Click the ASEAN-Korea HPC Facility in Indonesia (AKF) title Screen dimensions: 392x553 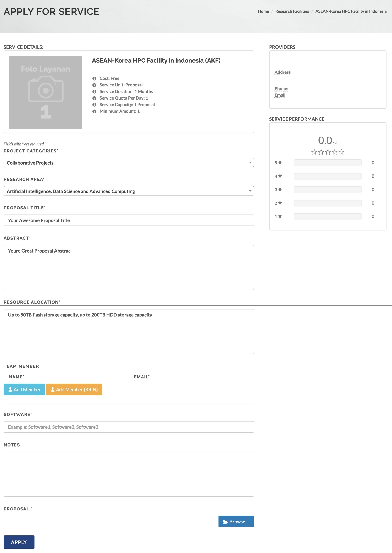point(156,61)
